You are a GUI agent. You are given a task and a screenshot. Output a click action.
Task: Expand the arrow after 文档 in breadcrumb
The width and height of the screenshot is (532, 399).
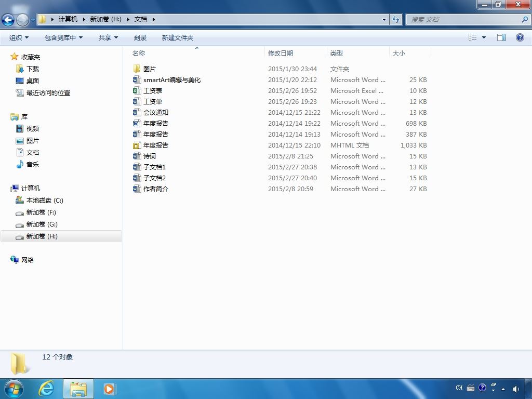[154, 19]
